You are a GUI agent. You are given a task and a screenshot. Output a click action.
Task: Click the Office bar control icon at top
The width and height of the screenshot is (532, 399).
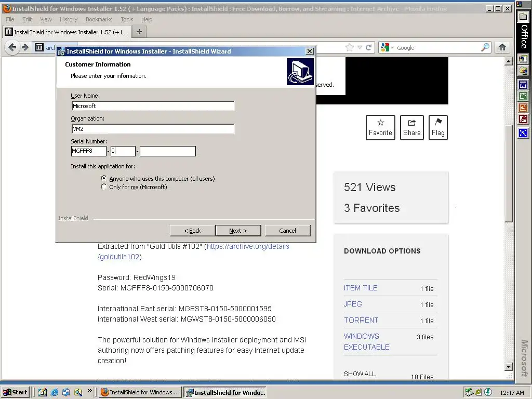[x=520, y=4]
